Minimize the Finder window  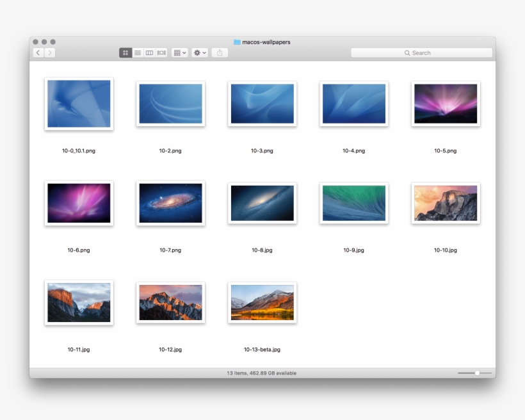44,42
